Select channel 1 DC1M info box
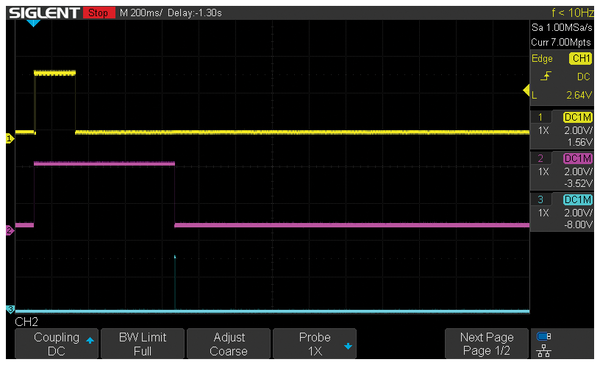Viewport: 600px width, 365px height. (x=561, y=129)
